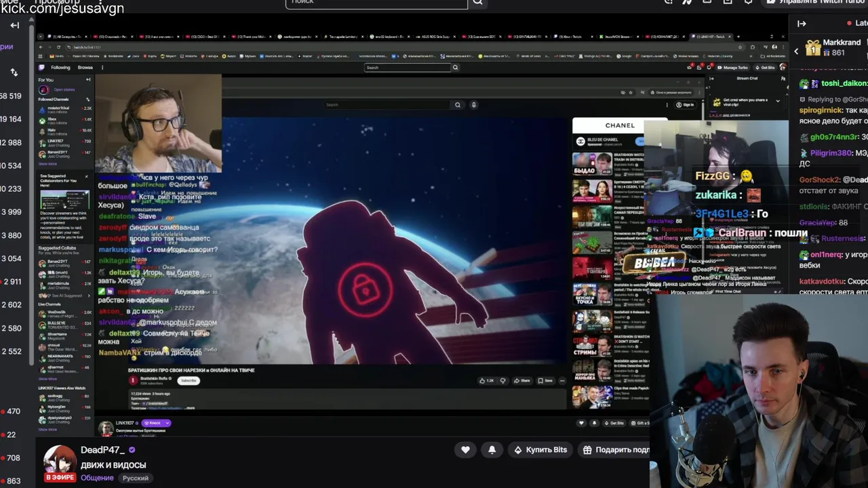Open the БЫДЛО recommended video thumbnail
This screenshot has width=868, height=488.
592,163
